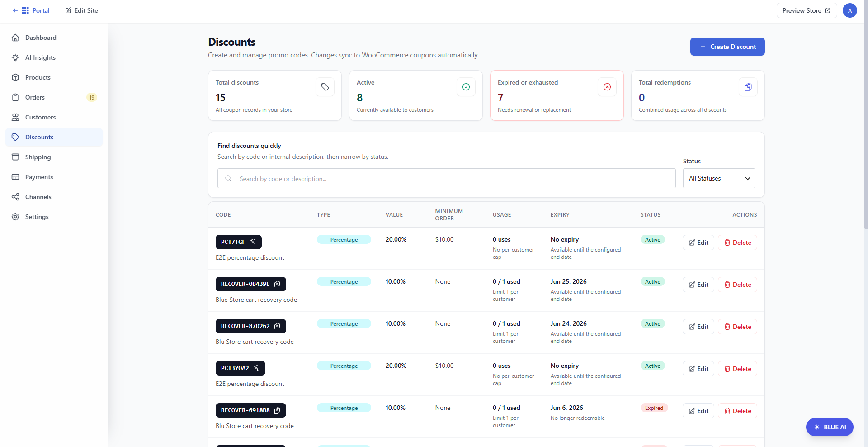The width and height of the screenshot is (868, 447).
Task: Open Settings in the sidebar
Action: click(54, 217)
